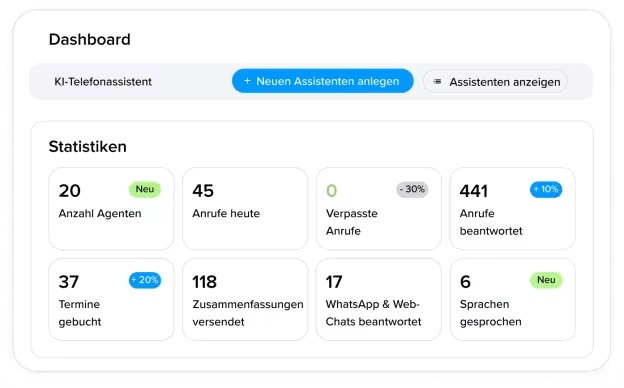Open the Anzahl Agenten card

tap(111, 209)
